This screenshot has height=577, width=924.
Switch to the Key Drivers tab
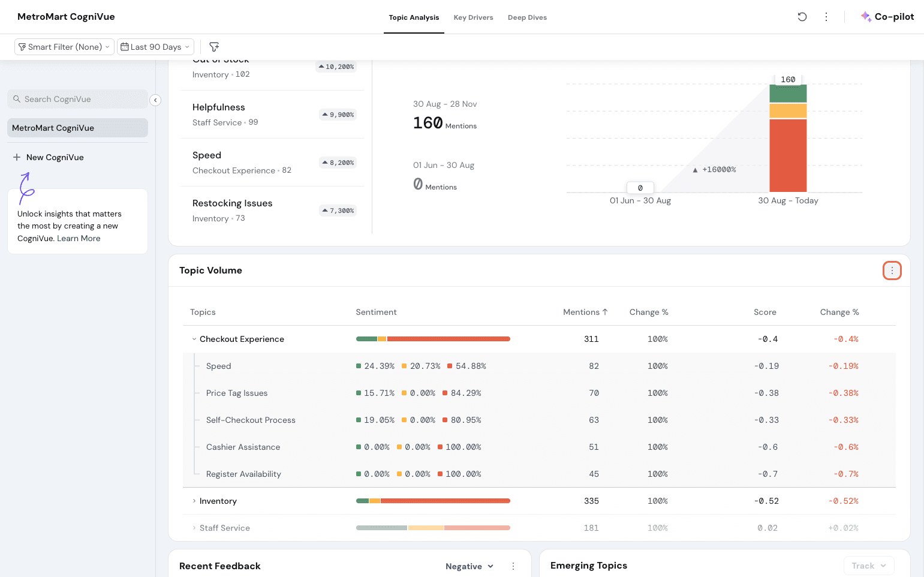(473, 17)
